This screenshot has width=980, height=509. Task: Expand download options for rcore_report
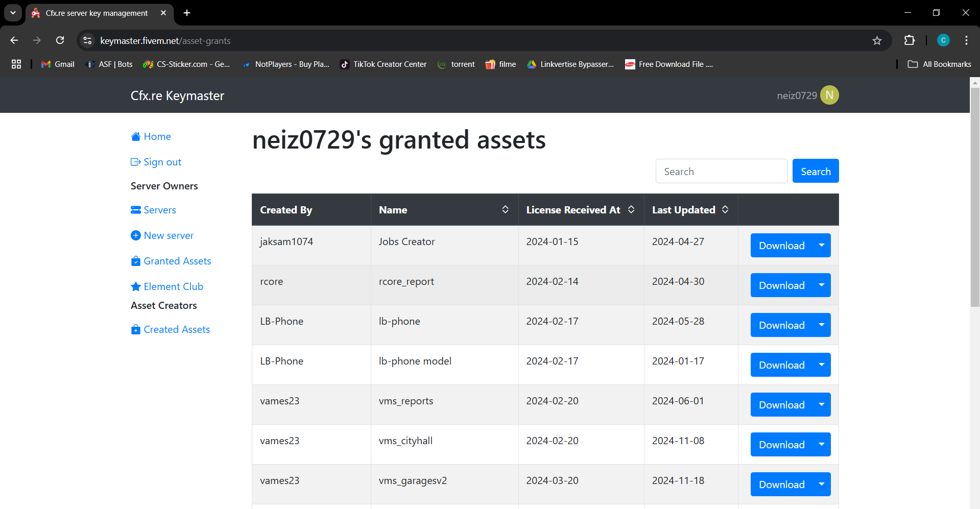(822, 285)
